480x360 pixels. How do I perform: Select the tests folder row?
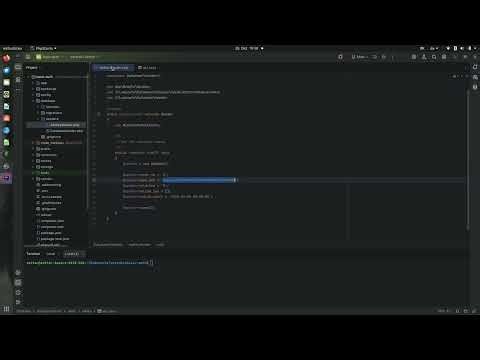(57, 173)
